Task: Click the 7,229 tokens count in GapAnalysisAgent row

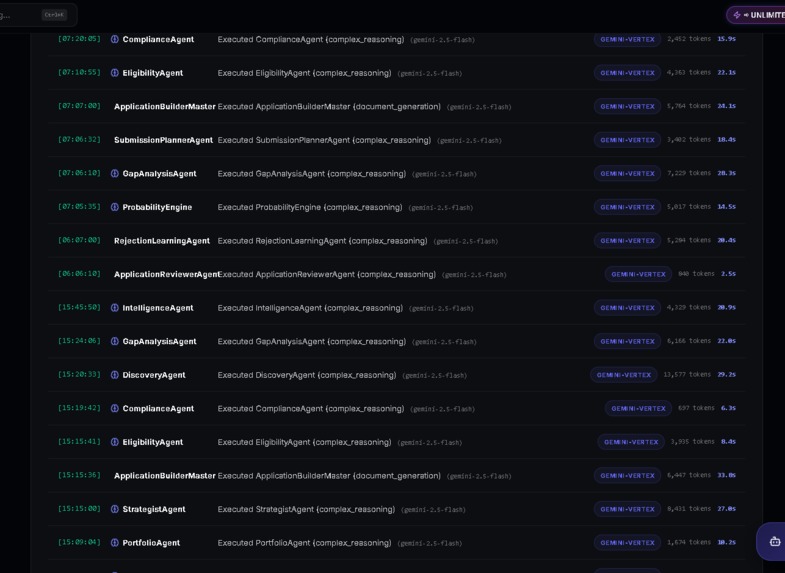Action: point(689,173)
